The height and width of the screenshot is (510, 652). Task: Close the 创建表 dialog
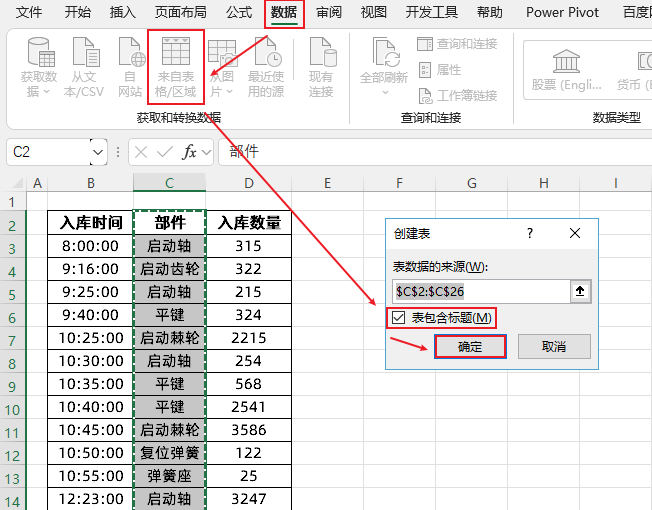coord(575,233)
